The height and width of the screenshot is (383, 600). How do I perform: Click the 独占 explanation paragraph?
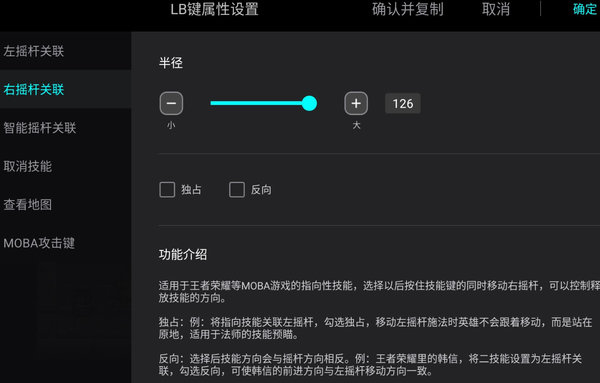click(375, 328)
